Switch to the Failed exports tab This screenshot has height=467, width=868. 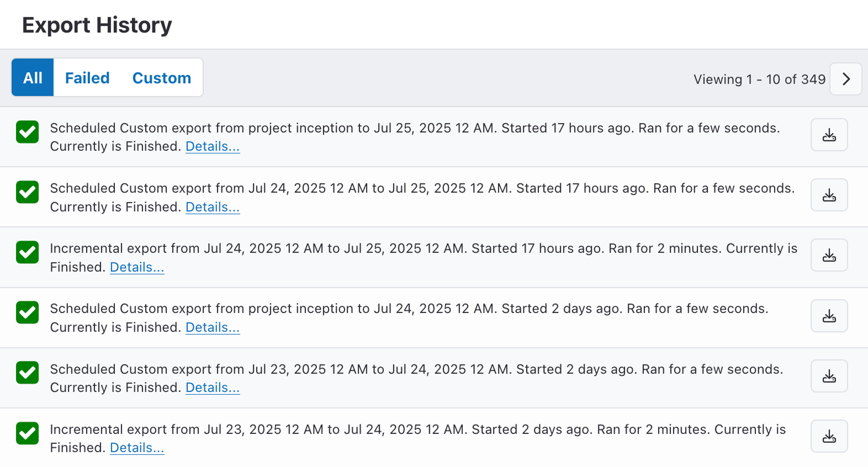(x=87, y=78)
